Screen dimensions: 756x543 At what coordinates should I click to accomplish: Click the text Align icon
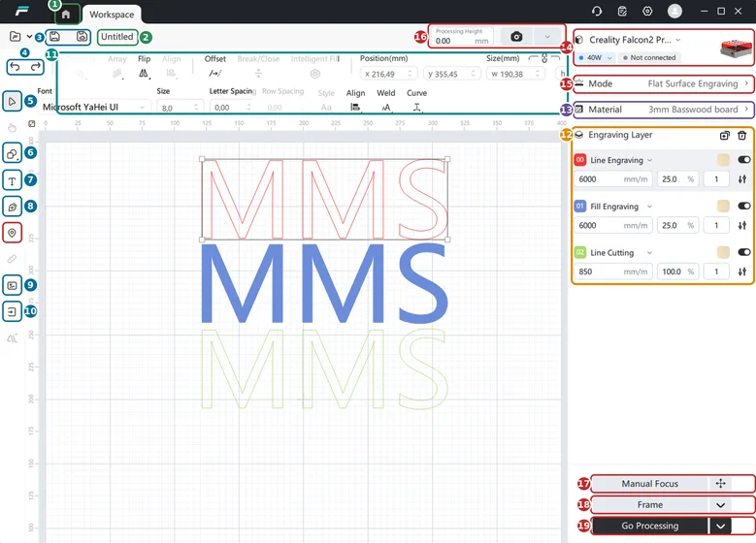(x=355, y=107)
